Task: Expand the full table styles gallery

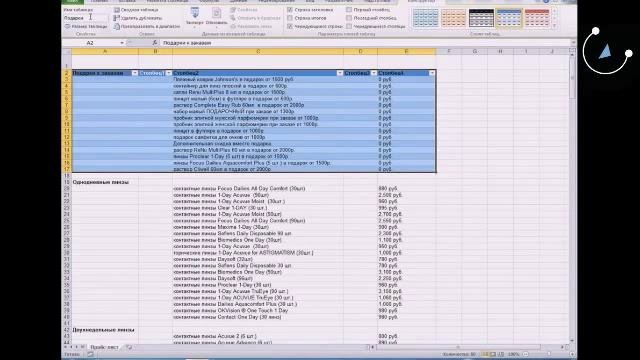Action: point(554,26)
